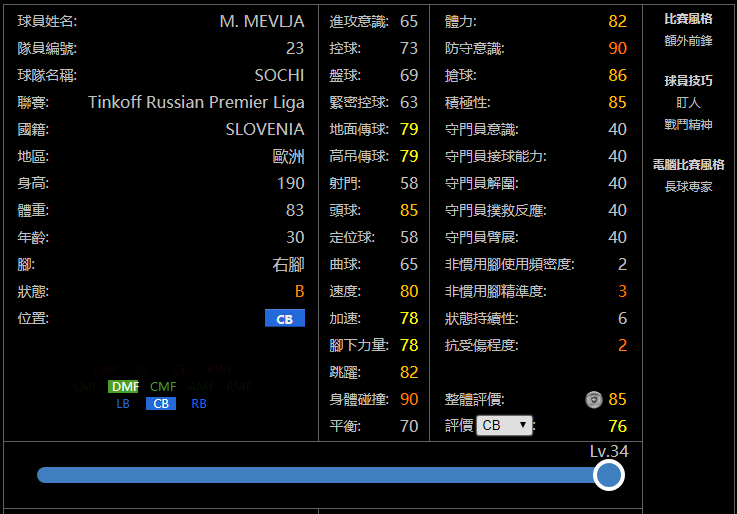This screenshot has height=514, width=737.
Task: Click the 頭球 stat label
Action: point(345,210)
